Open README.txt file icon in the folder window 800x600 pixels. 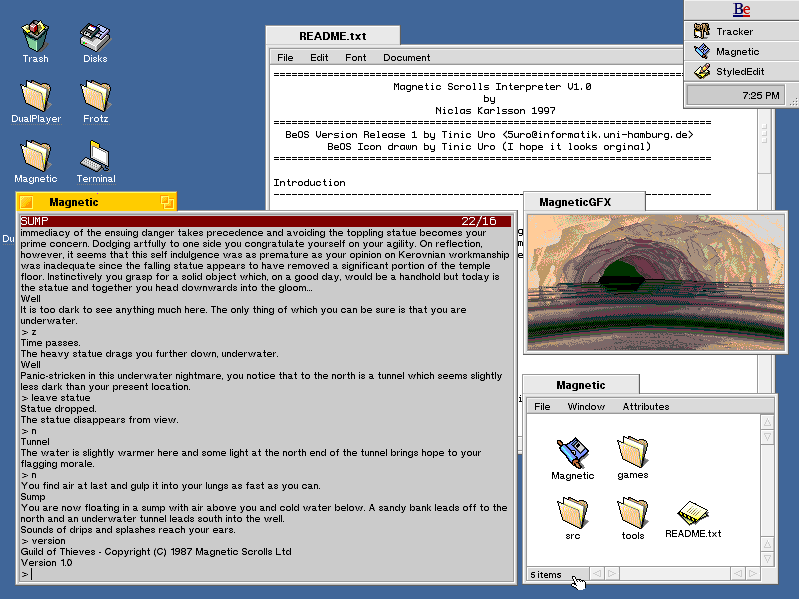coord(692,512)
